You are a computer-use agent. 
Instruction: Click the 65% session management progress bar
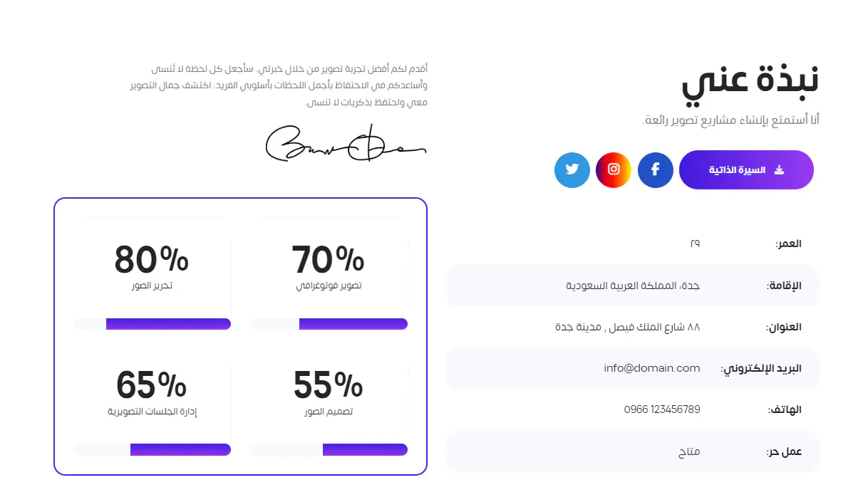(x=152, y=449)
